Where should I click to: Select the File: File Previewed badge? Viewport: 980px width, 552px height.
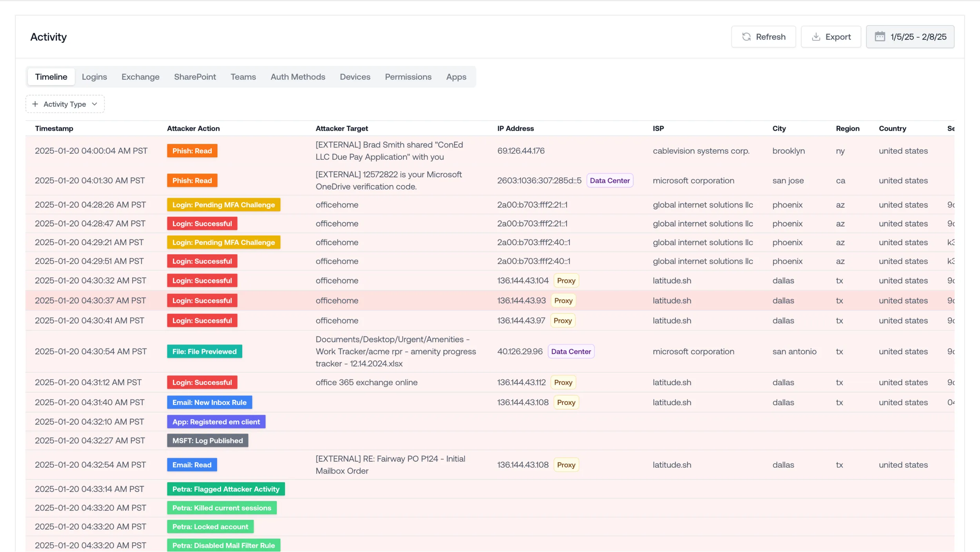[204, 352]
